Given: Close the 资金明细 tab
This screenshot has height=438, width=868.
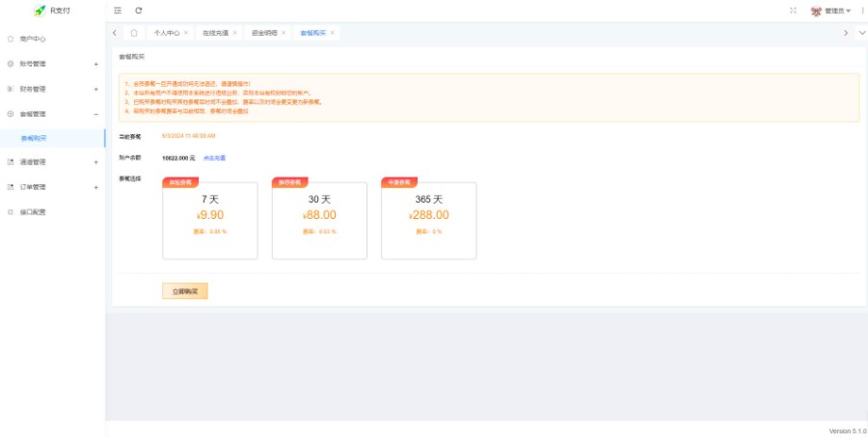Looking at the screenshot, I should [x=284, y=33].
